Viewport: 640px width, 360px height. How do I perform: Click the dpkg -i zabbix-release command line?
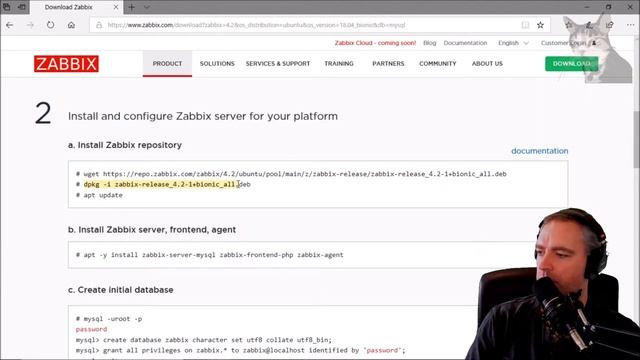[163, 184]
